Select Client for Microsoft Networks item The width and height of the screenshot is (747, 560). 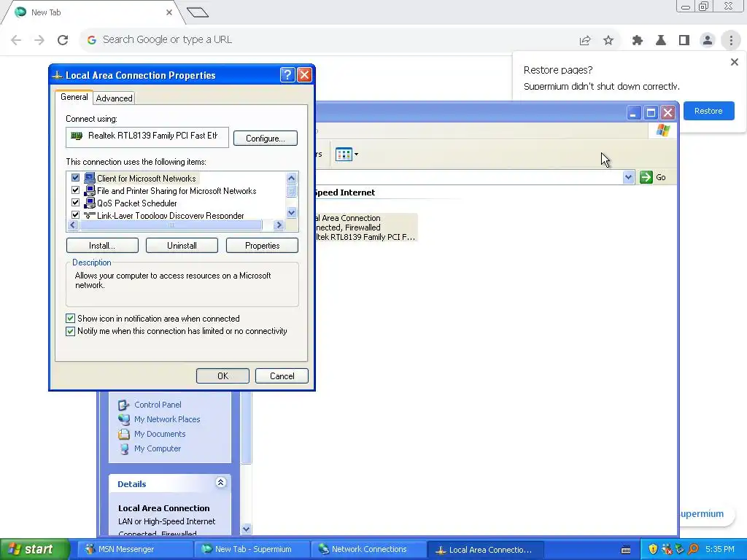146,179
